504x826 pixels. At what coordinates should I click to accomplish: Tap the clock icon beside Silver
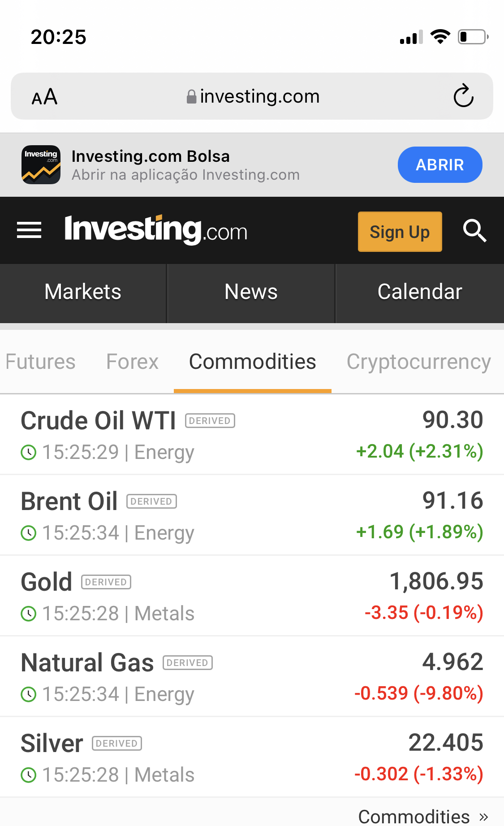click(x=29, y=775)
